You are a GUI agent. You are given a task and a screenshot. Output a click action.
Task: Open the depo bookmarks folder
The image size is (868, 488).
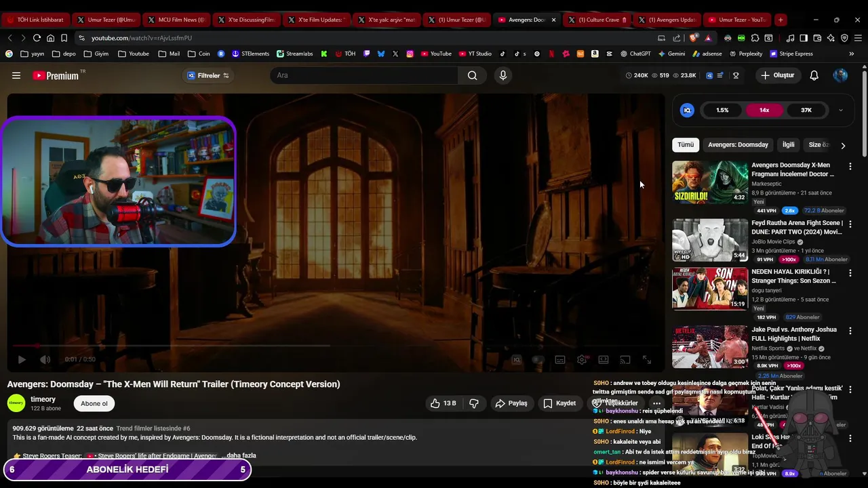(x=64, y=54)
